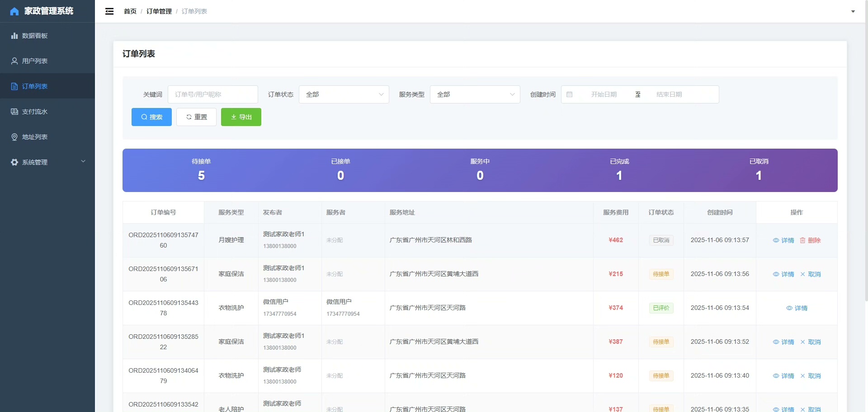This screenshot has width=868, height=412.
Task: Cancel the ¥215 家庭保洁 order
Action: point(810,274)
